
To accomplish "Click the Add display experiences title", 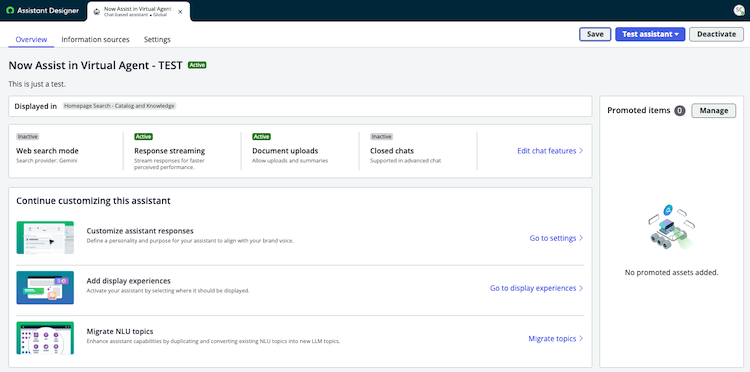I will pos(128,281).
